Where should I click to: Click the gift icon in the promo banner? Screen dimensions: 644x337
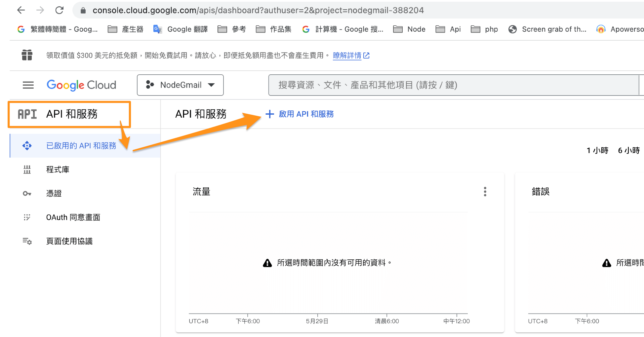pyautogui.click(x=27, y=55)
